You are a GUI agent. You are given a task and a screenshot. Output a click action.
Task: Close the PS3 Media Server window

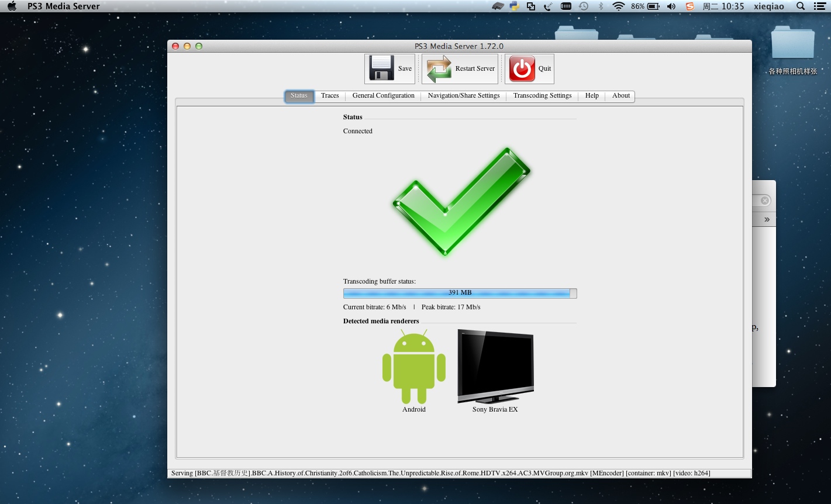(x=175, y=46)
